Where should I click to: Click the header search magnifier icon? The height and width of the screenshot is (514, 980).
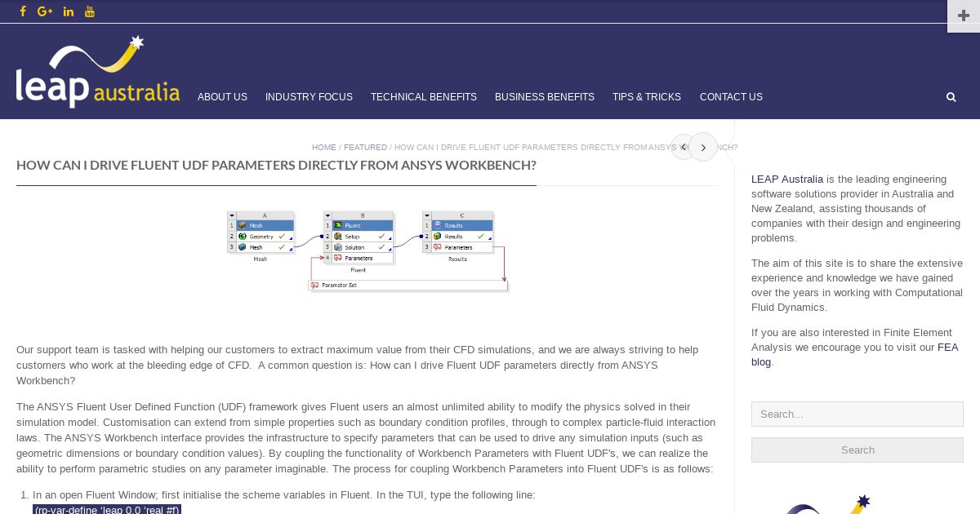(951, 97)
